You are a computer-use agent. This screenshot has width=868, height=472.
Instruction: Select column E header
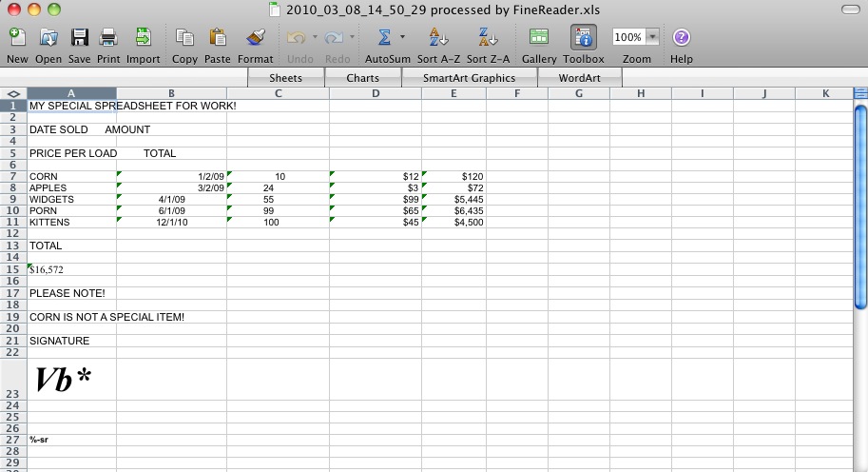[x=453, y=93]
